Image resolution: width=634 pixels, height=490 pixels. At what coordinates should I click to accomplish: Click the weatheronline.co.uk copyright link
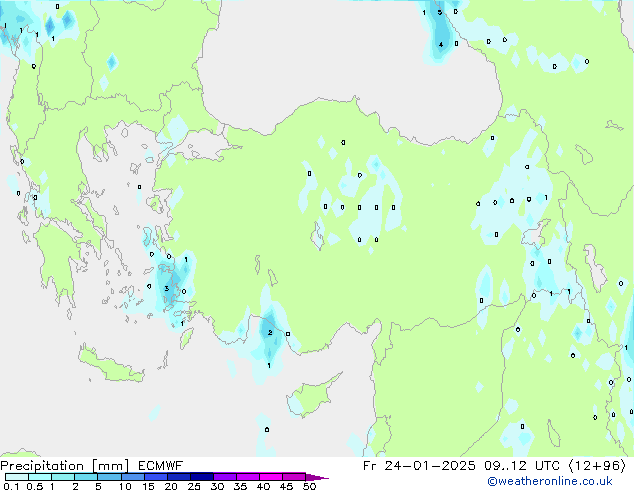coord(549,481)
